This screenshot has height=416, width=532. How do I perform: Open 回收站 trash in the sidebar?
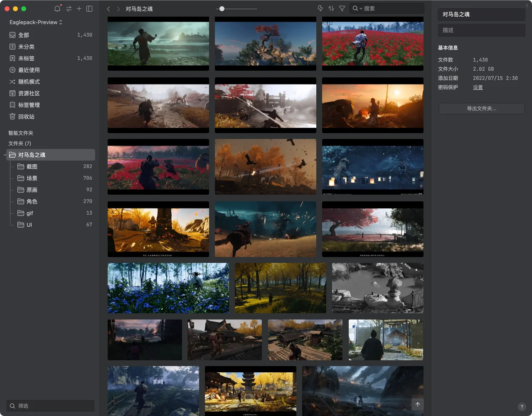51,116
